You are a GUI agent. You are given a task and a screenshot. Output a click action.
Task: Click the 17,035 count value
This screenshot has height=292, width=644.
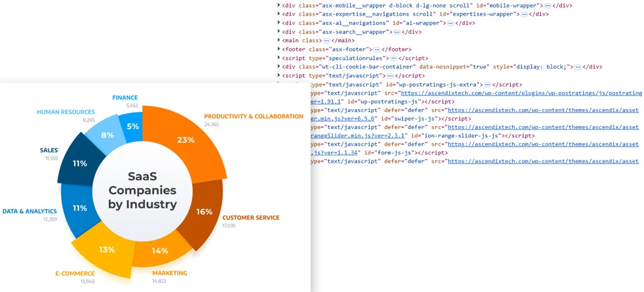click(229, 226)
